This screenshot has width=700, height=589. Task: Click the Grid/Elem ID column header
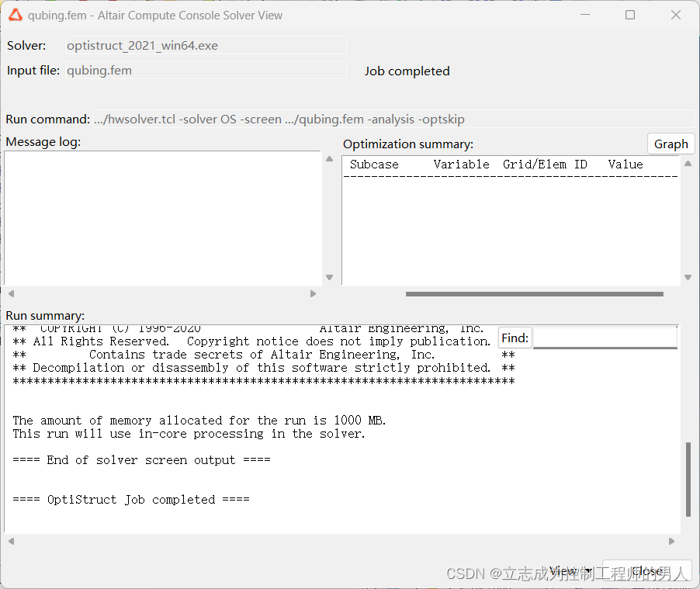545,165
